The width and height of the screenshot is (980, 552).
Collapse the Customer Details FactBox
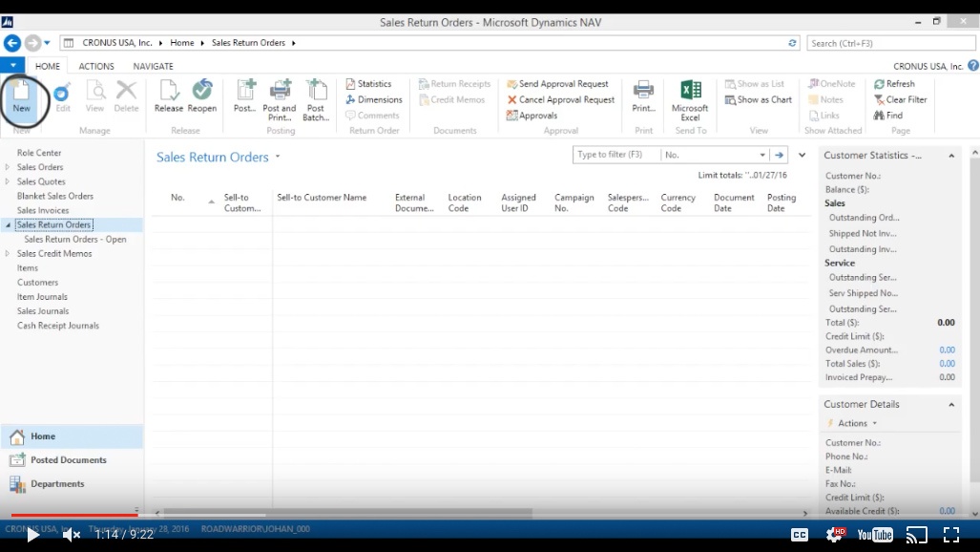(x=951, y=405)
